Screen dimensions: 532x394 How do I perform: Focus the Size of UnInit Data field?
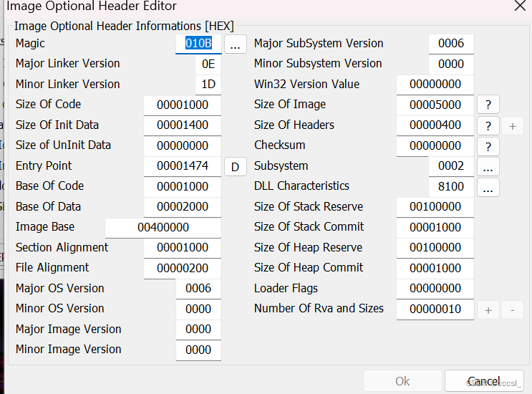183,146
